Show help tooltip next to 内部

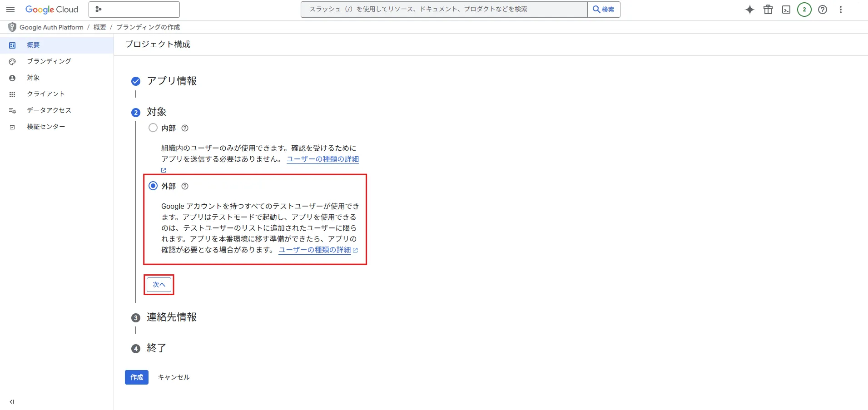185,128
